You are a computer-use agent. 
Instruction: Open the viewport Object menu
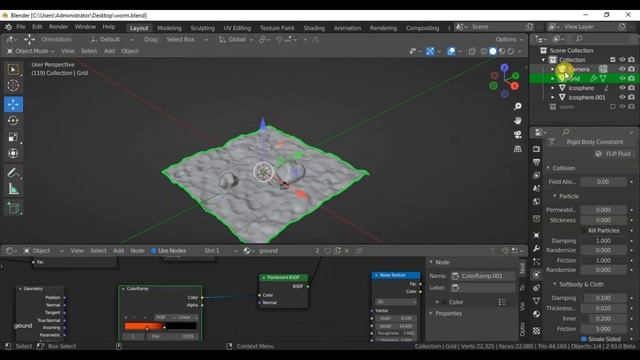point(129,51)
